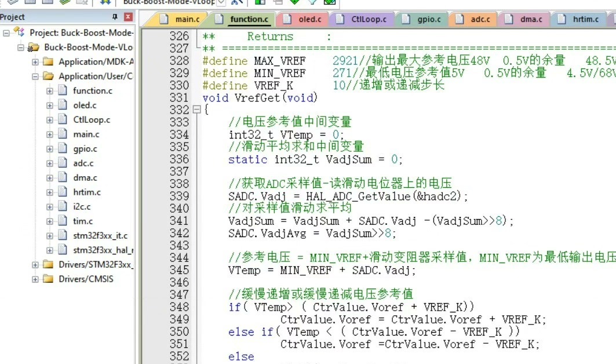
Task: Expand the Drivers/CMSIS tree node
Action: point(35,279)
